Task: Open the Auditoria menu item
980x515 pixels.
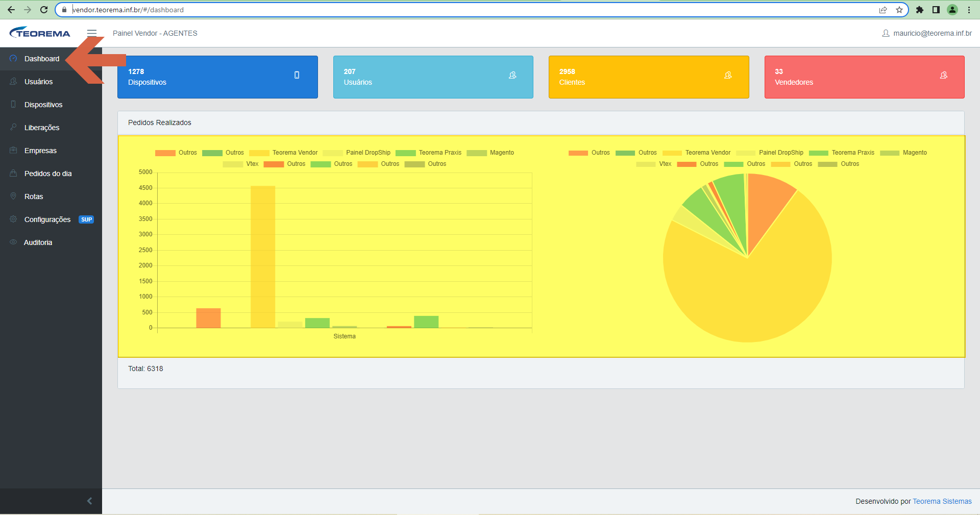Action: tap(51, 242)
